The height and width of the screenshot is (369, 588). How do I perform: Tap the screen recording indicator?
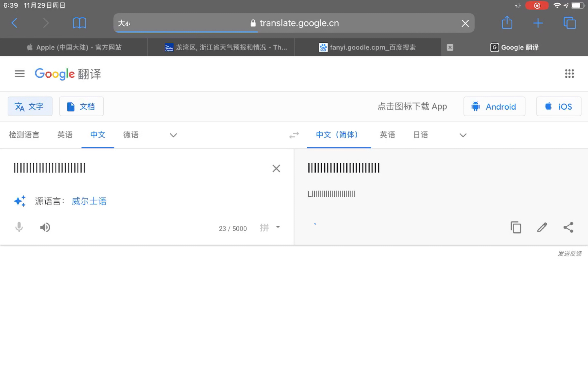click(537, 6)
